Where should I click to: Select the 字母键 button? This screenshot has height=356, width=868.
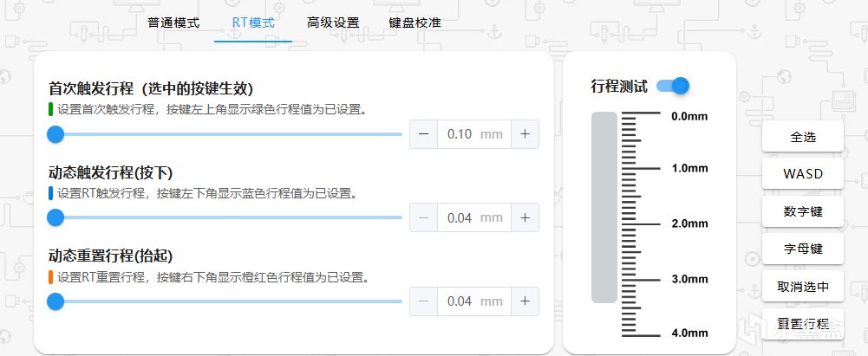point(802,249)
